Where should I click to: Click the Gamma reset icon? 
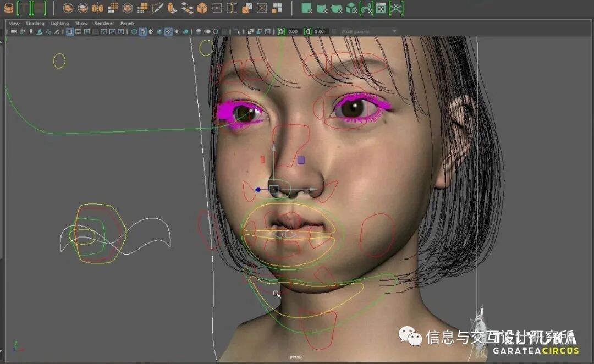307,31
